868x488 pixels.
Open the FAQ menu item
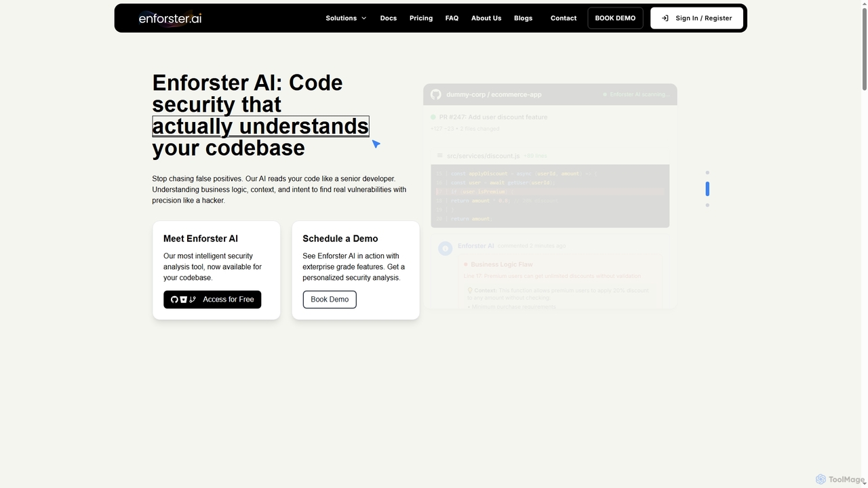(x=452, y=18)
